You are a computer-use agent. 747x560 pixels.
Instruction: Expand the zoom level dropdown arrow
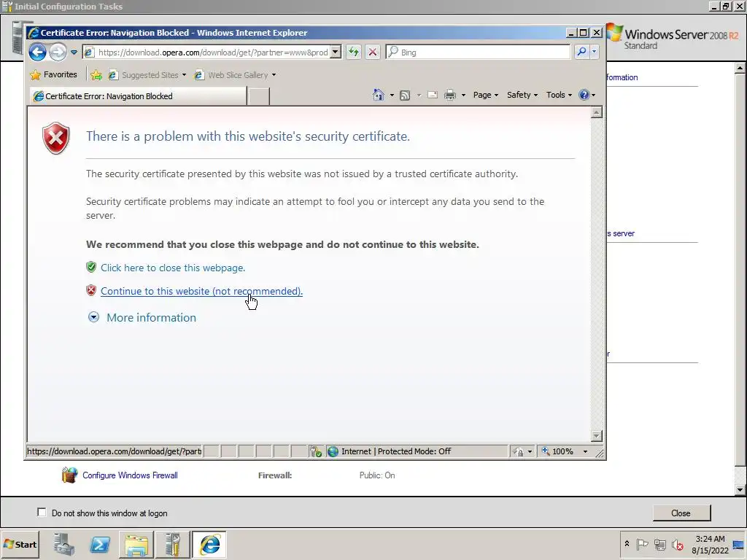tap(585, 451)
